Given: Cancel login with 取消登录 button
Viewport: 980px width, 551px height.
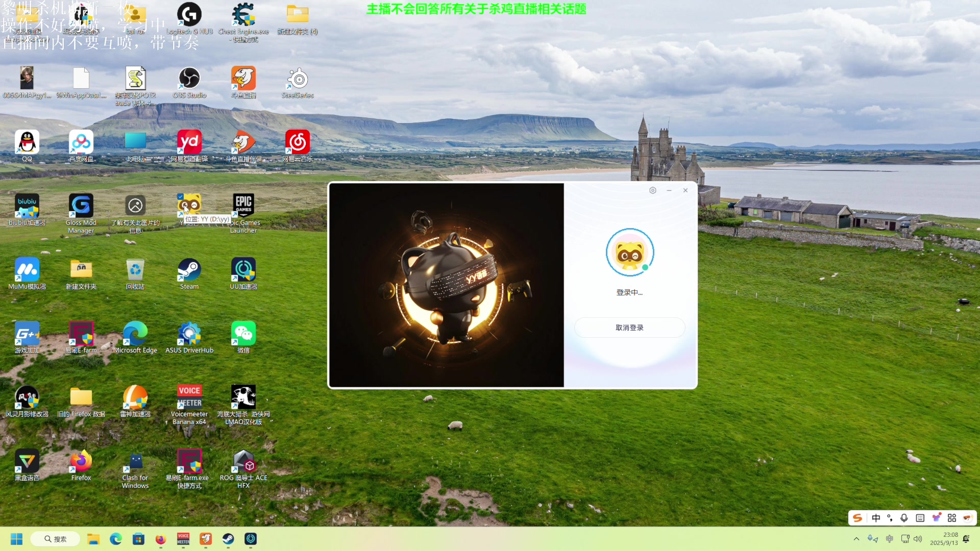Looking at the screenshot, I should pyautogui.click(x=629, y=328).
